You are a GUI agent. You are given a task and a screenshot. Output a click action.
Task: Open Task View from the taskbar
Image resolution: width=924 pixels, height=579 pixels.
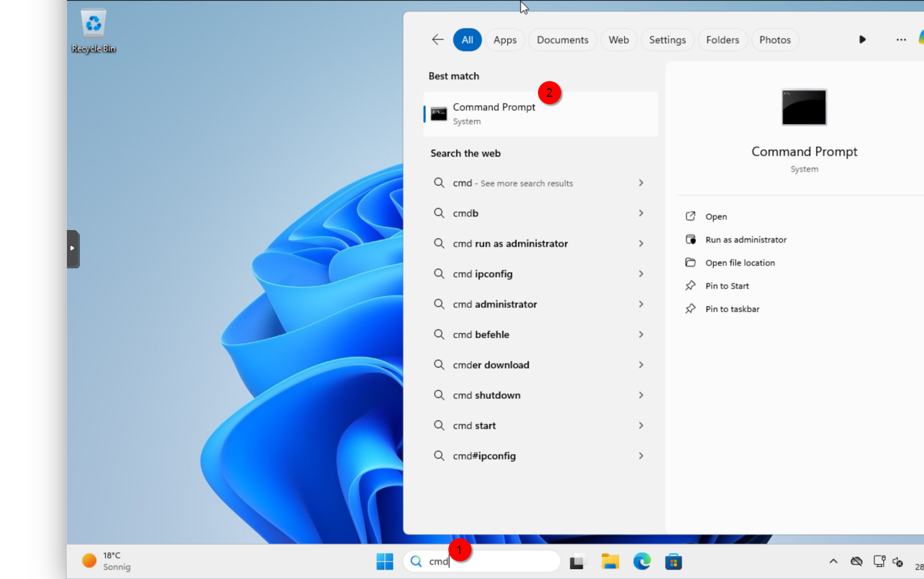click(x=577, y=561)
